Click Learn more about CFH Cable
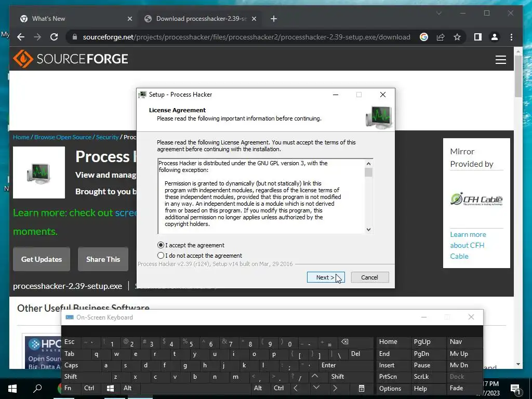This screenshot has width=532, height=399. click(468, 245)
